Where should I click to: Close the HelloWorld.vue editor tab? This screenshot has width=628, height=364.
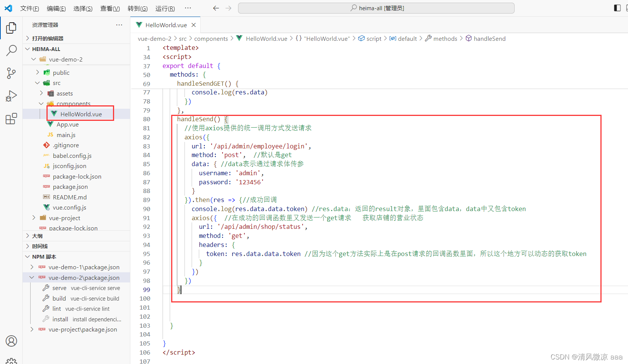coord(193,25)
